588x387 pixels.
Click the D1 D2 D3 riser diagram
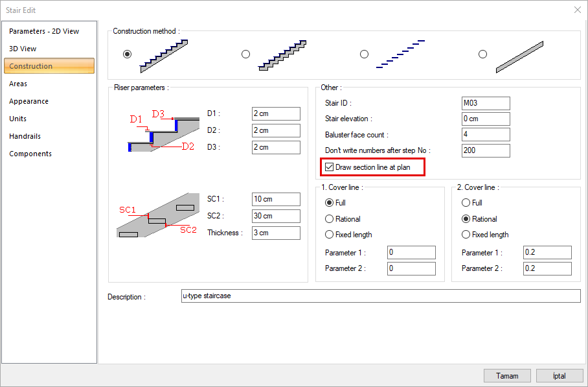162,131
